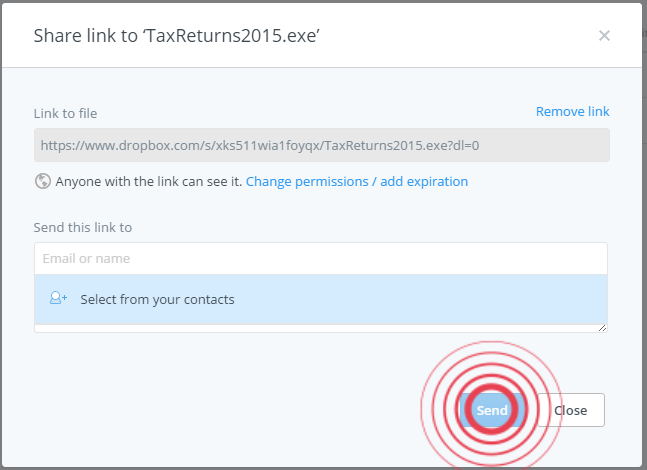Close the share dialog with the X icon
Screen dimensions: 647x470
(x=604, y=36)
